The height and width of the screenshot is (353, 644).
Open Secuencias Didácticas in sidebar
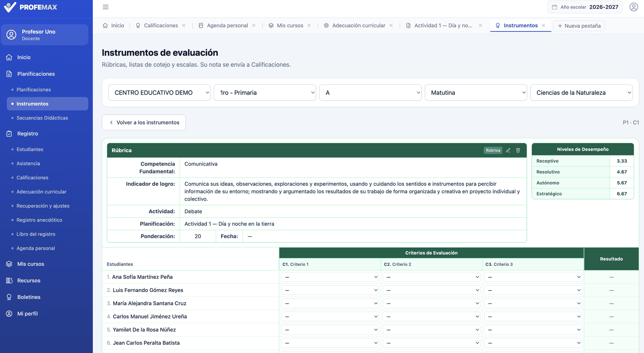pyautogui.click(x=42, y=118)
